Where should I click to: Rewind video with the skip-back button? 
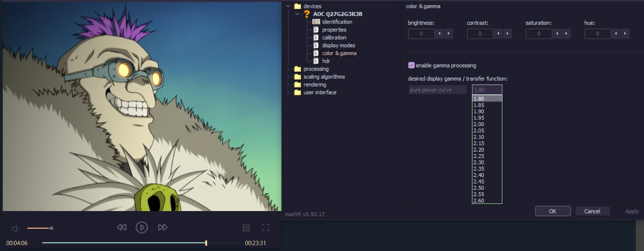pos(122,228)
